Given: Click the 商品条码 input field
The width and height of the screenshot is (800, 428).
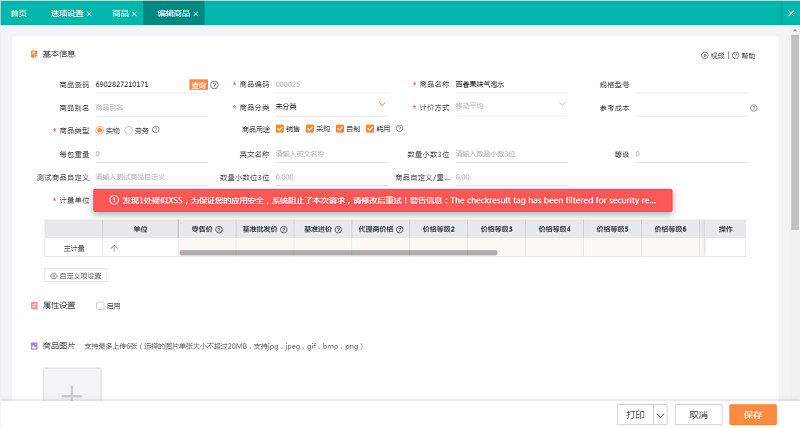Looking at the screenshot, I should tap(141, 85).
